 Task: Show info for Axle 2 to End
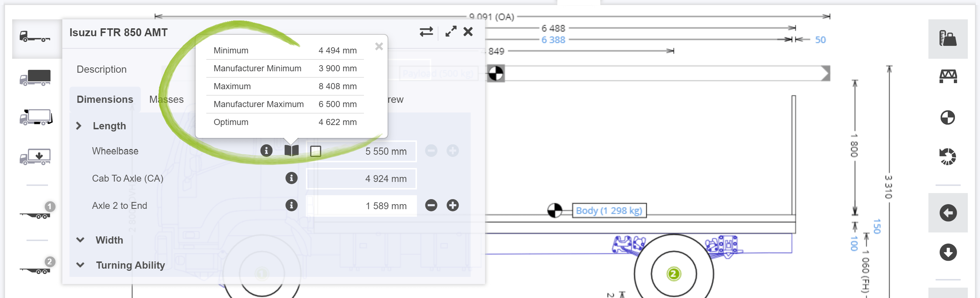(292, 205)
